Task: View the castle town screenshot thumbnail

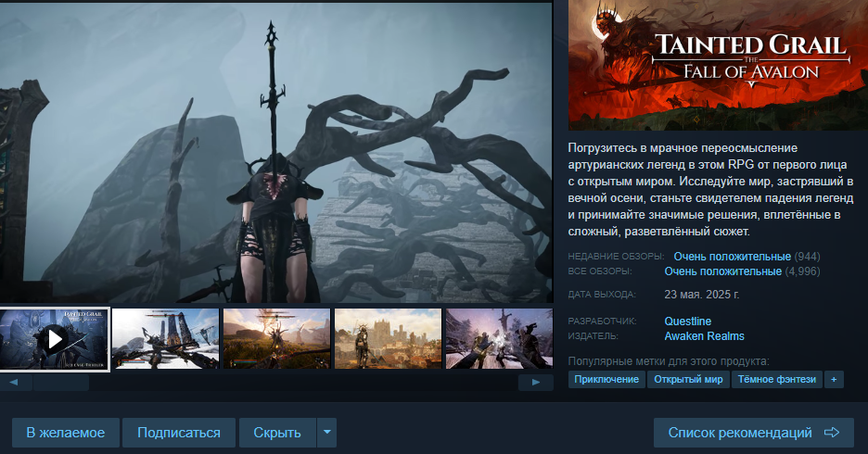Action: pyautogui.click(x=388, y=338)
